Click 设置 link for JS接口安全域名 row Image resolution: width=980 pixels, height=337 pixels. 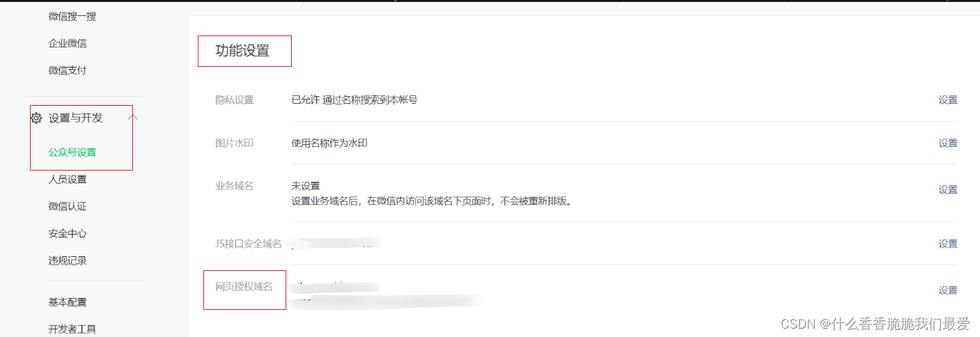point(948,244)
